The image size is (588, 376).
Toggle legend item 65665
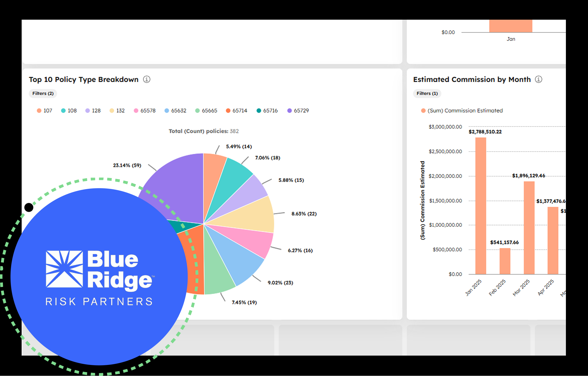(x=206, y=111)
